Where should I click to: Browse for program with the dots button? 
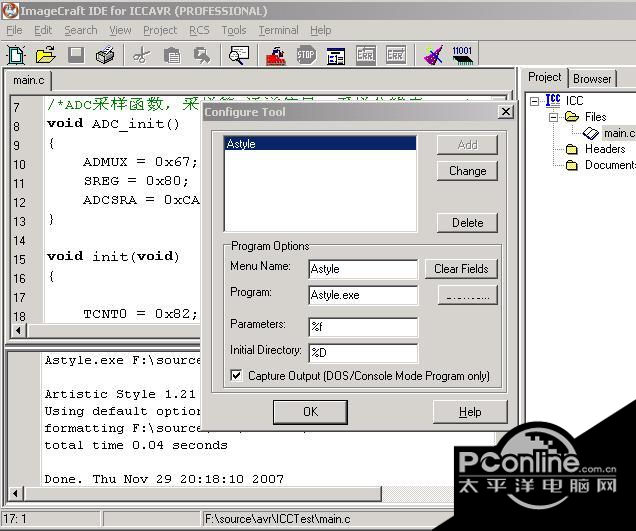[468, 295]
